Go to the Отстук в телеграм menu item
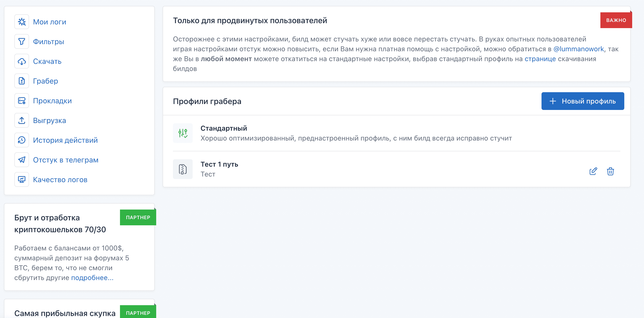 (66, 160)
